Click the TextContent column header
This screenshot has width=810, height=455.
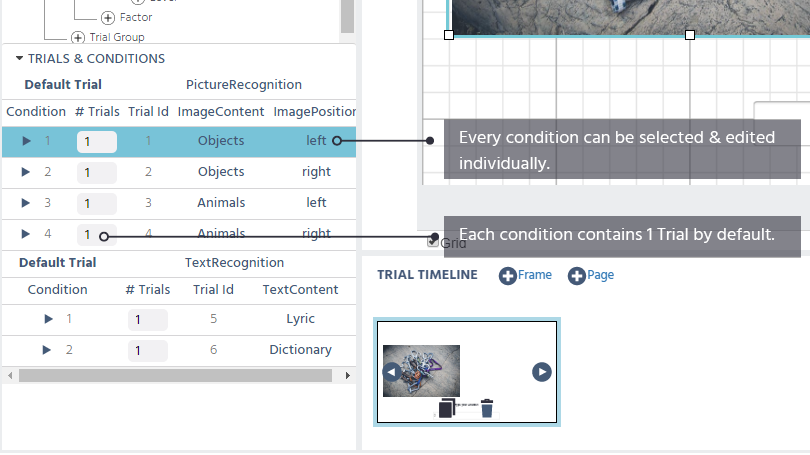[300, 289]
